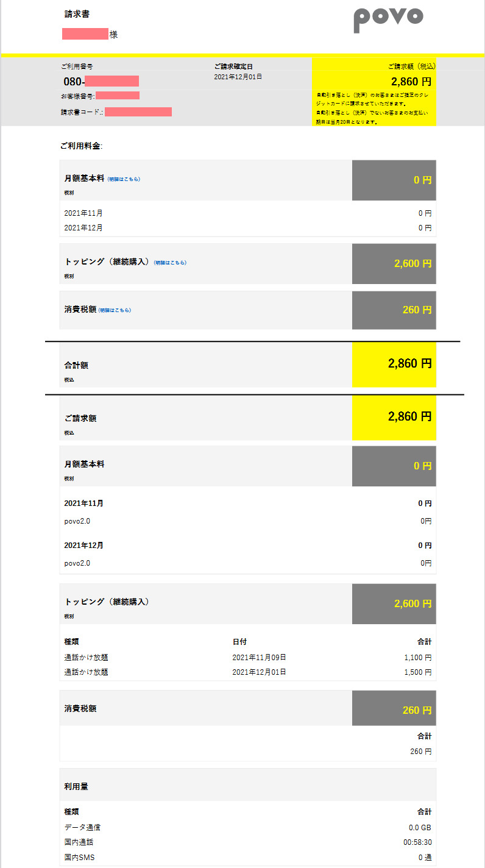Click the redacted お客様番号 value
Screen dimensions: 485x868
click(x=118, y=96)
